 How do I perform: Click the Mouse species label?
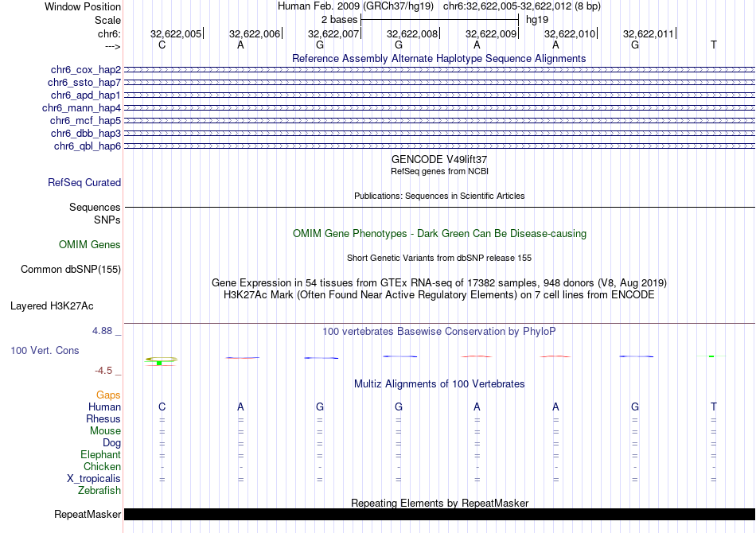pos(105,431)
